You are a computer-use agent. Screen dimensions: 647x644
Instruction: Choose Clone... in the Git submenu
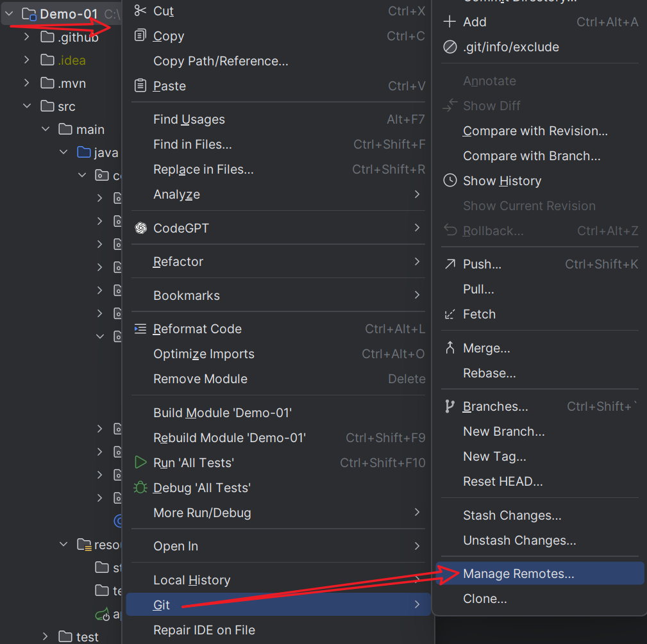click(x=540, y=599)
